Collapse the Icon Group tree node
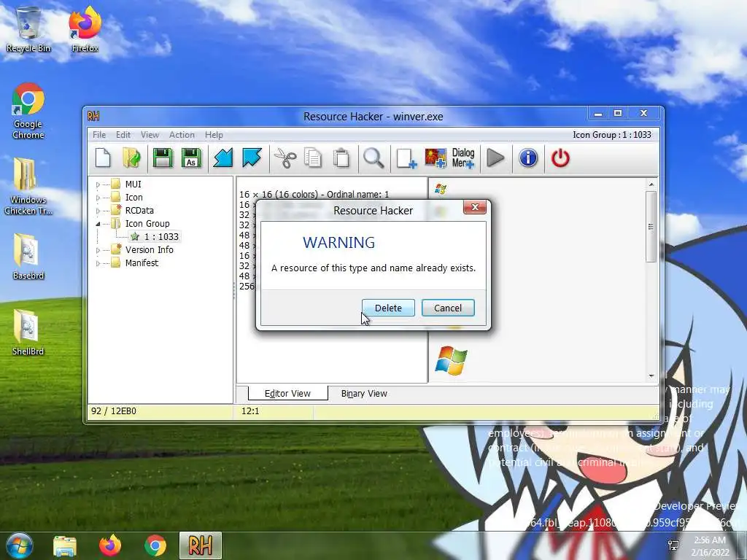Image resolution: width=747 pixels, height=560 pixels. (x=98, y=223)
